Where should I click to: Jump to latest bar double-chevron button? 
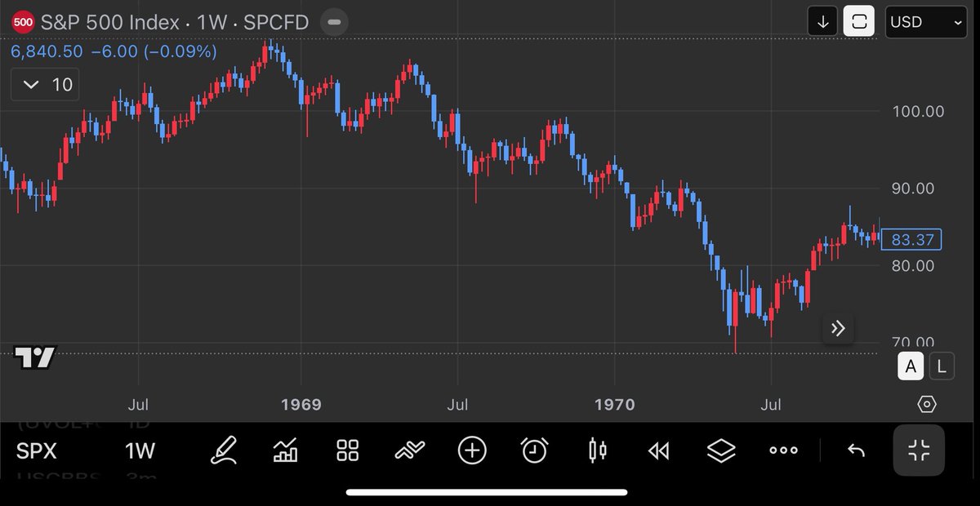tap(838, 329)
